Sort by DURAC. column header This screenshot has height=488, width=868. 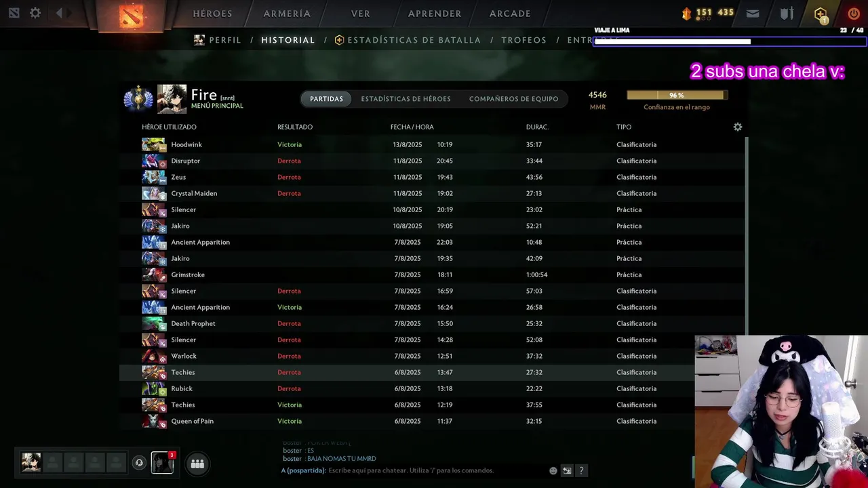coord(537,127)
